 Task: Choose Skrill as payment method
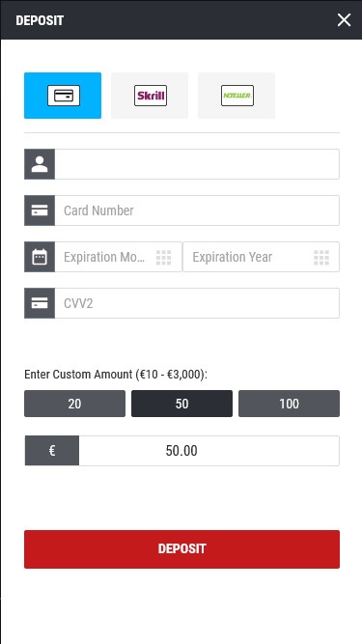[x=150, y=96]
